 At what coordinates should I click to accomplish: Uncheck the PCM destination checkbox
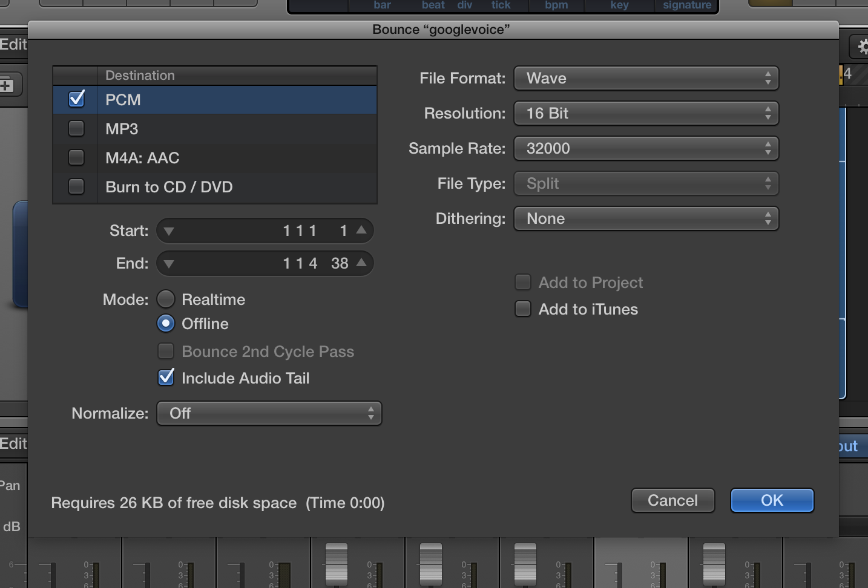pyautogui.click(x=76, y=99)
